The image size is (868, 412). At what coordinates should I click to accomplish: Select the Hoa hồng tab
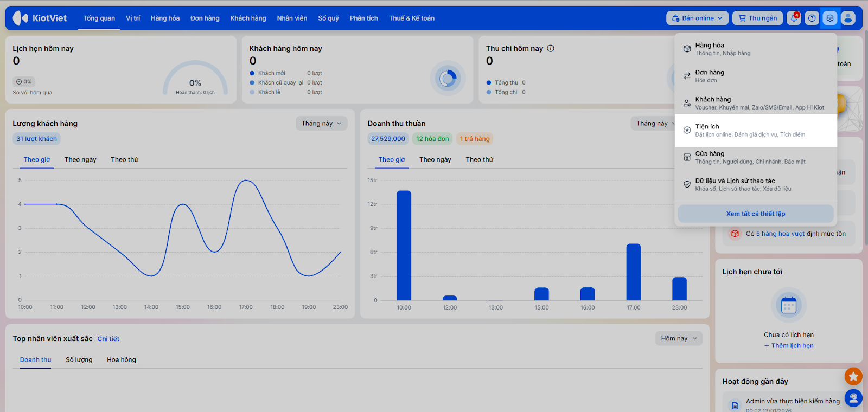coord(122,359)
